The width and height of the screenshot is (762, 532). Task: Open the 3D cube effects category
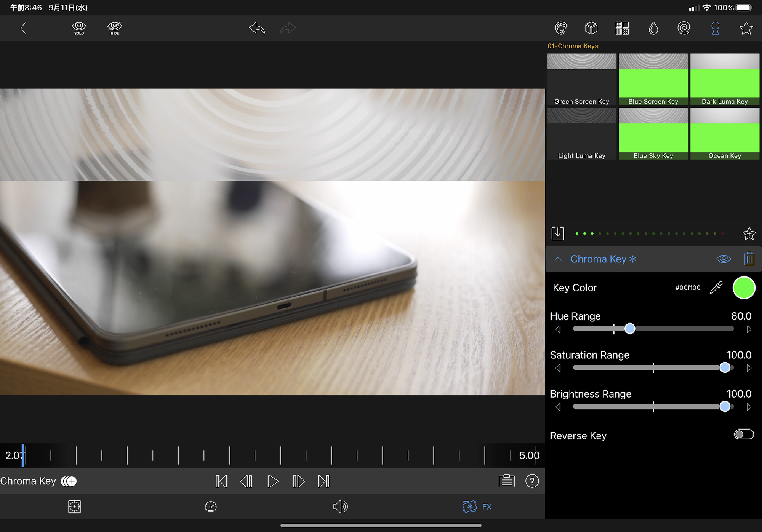(591, 28)
